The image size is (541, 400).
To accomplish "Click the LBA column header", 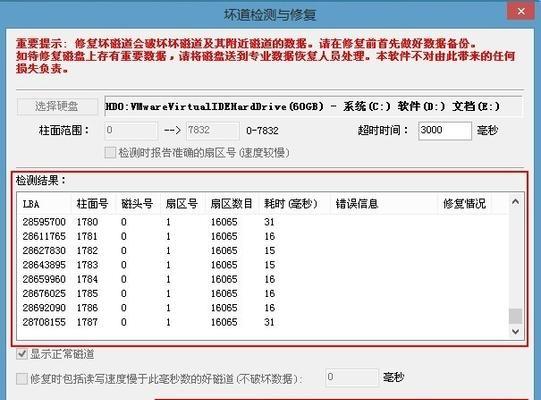I will pyautogui.click(x=45, y=204).
